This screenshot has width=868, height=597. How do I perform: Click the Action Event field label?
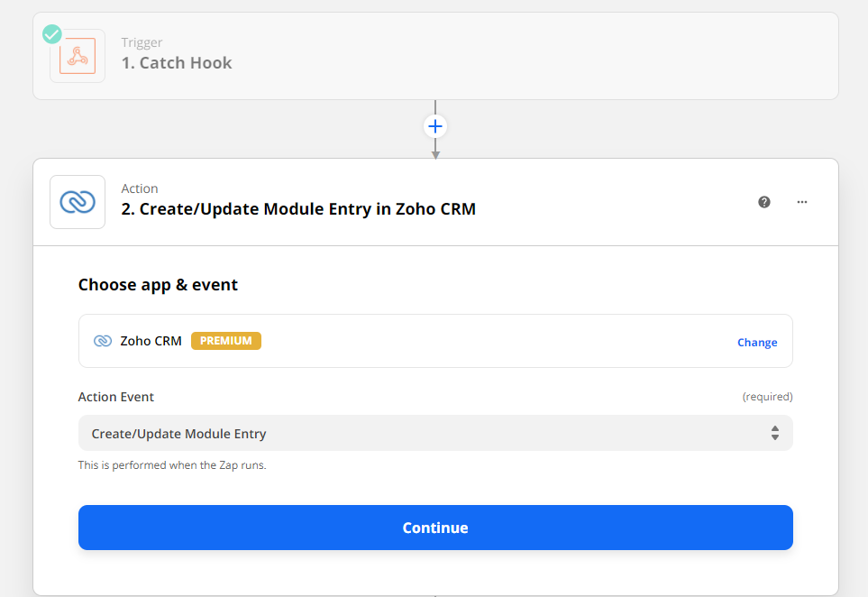(115, 397)
